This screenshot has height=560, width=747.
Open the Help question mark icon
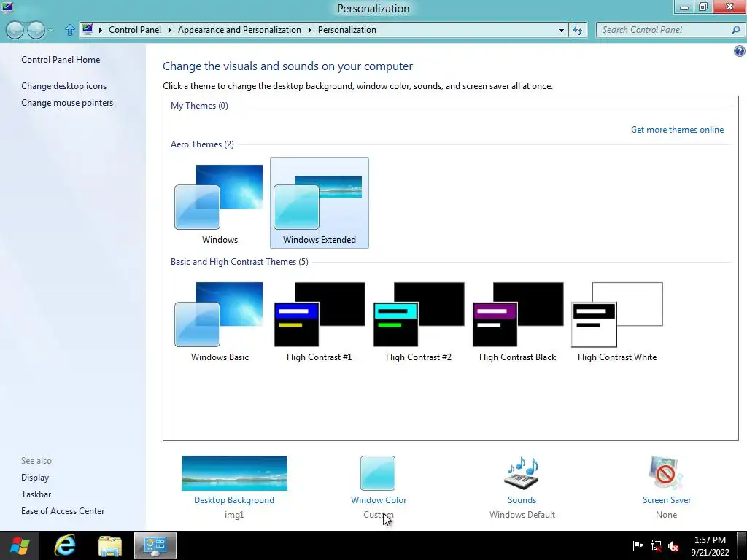coord(740,51)
